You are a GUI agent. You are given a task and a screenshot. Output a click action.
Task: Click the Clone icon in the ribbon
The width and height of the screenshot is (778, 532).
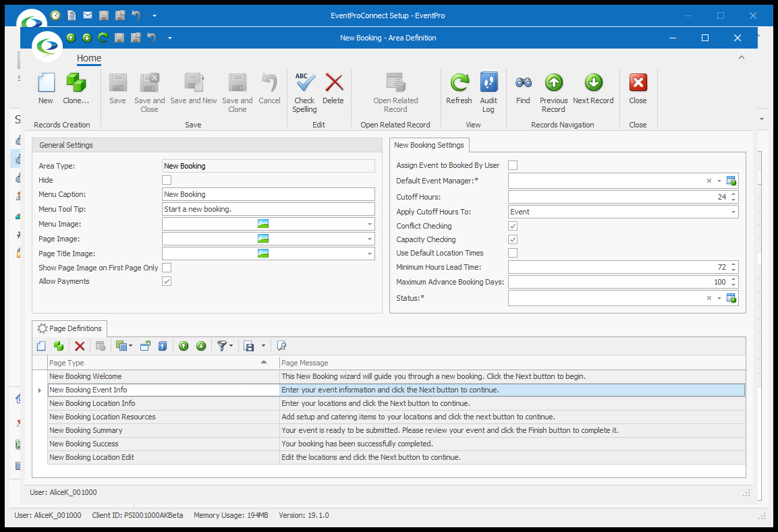point(76,83)
